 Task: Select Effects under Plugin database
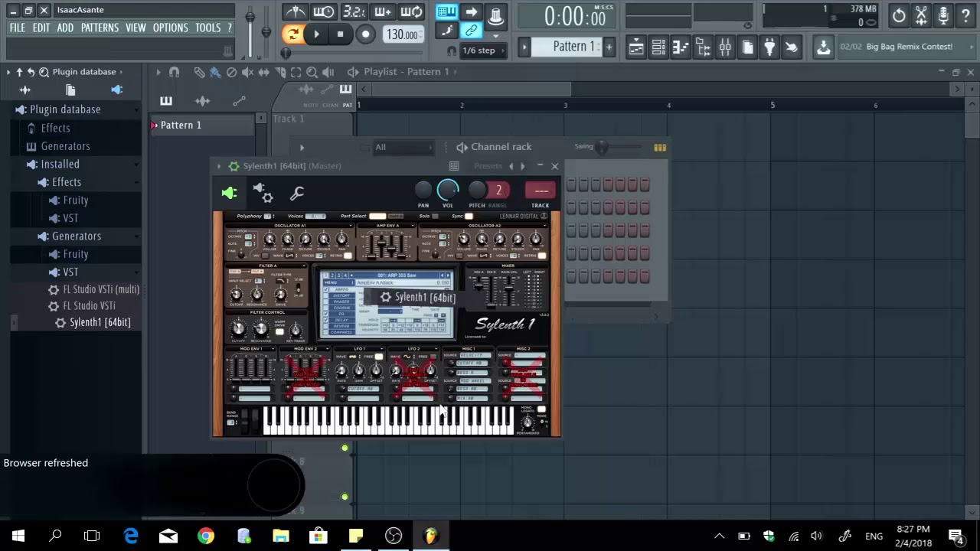point(55,128)
